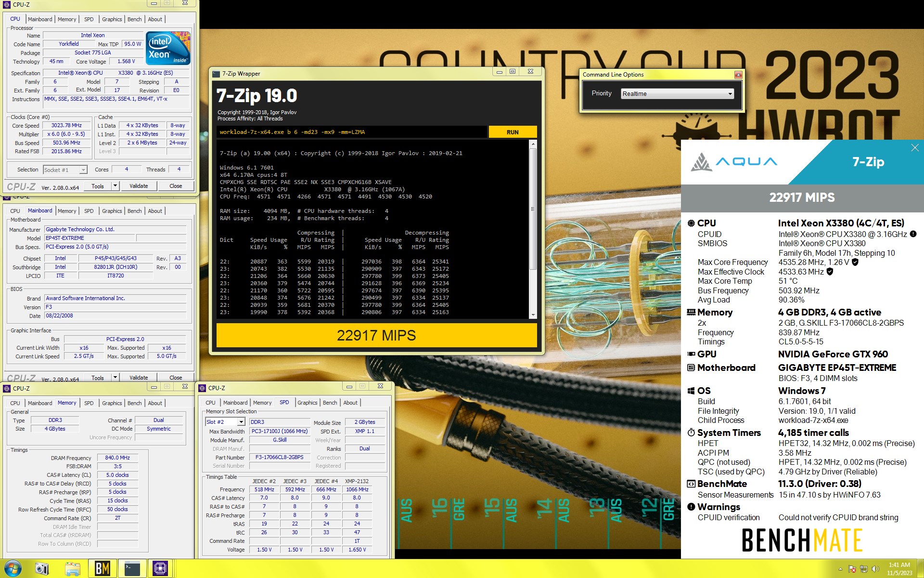Click Show Desktop strip at taskbar end
The image size is (924, 578).
pos(920,569)
